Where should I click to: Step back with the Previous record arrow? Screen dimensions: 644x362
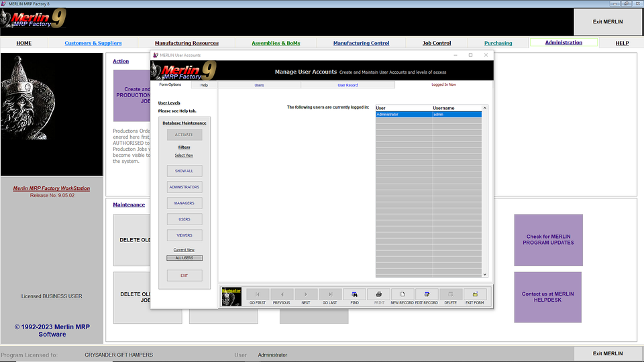pyautogui.click(x=282, y=294)
